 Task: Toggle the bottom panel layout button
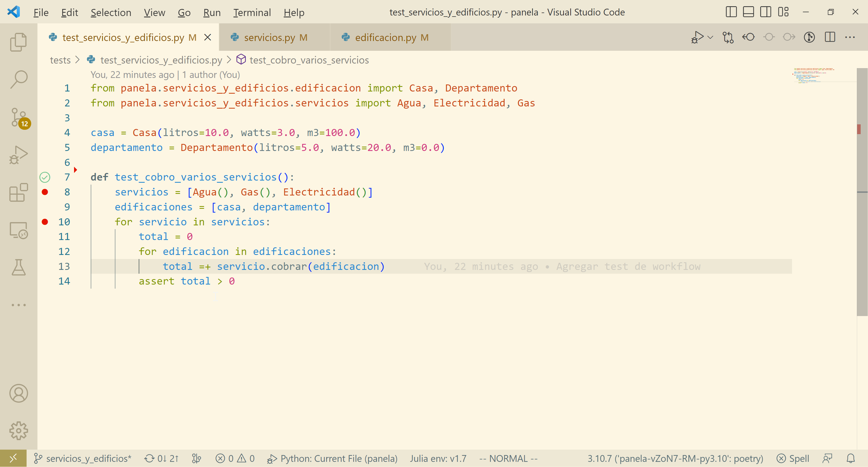748,12
